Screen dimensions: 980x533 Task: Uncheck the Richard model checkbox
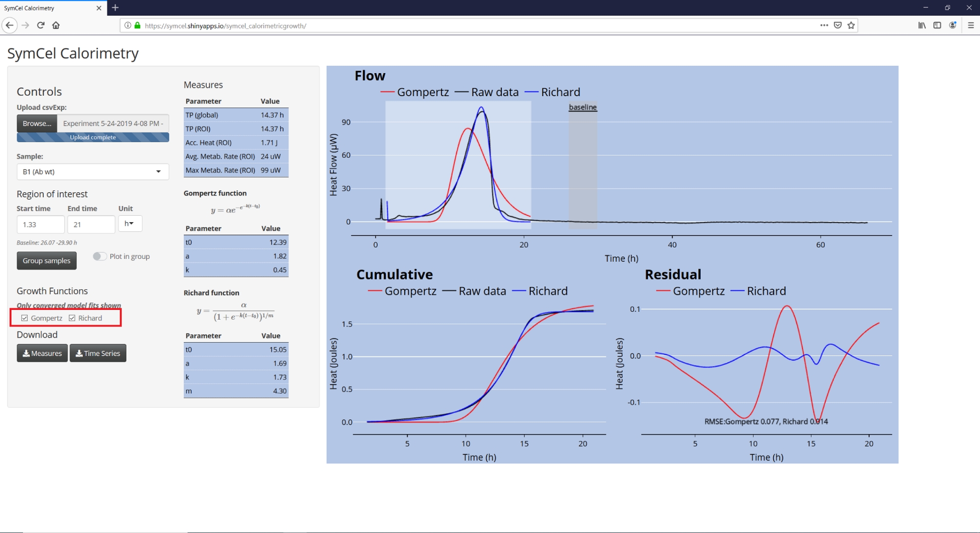[72, 318]
